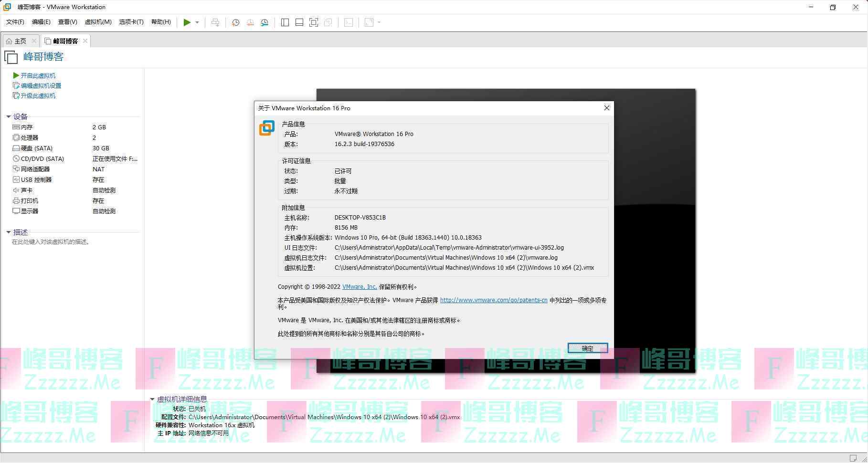
Task: Open the VMware, Inc. copyright link
Action: (x=359, y=287)
